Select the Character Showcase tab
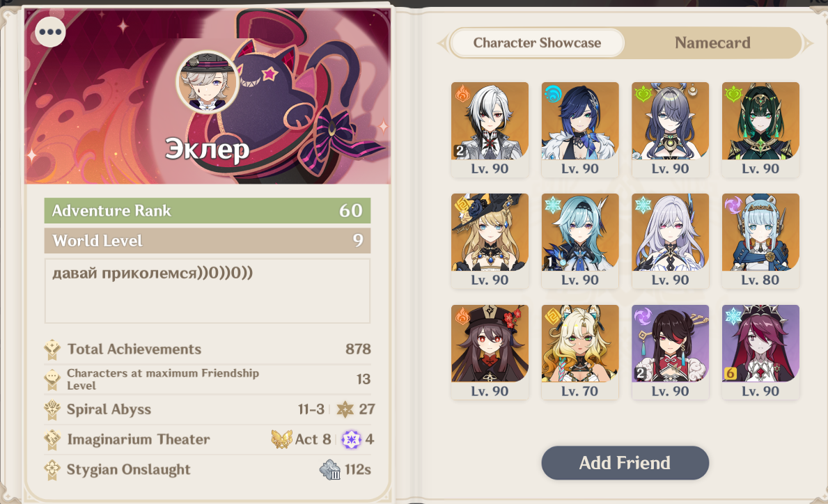Image resolution: width=828 pixels, height=504 pixels. pos(537,42)
